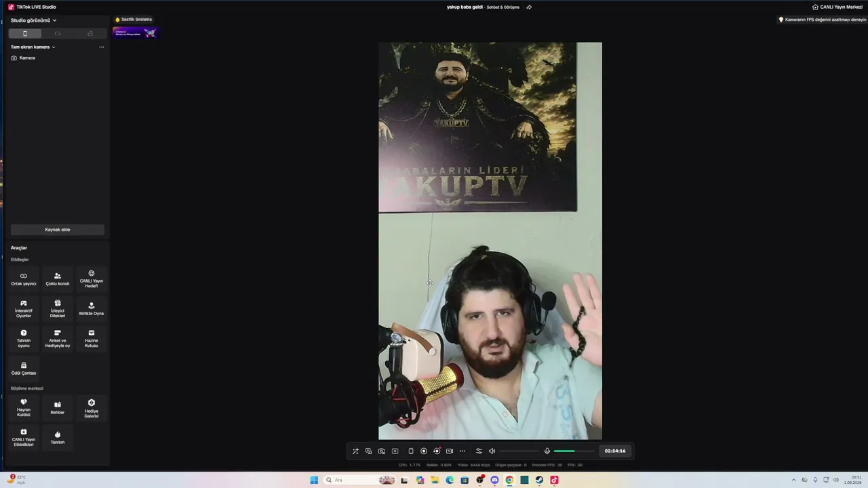The image size is (868, 488).
Task: Click the replay record icon with red dot
Action: [x=437, y=451]
